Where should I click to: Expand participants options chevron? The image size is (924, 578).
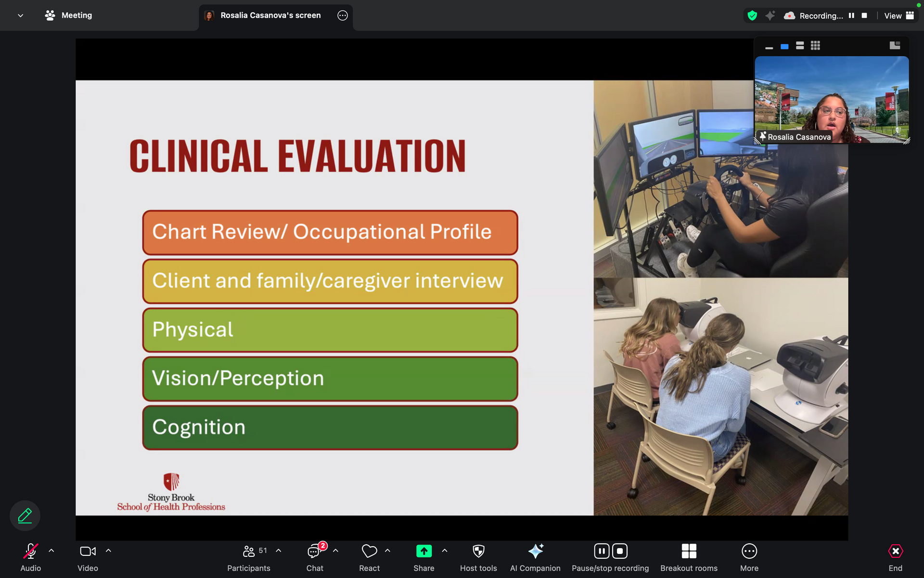point(279,551)
